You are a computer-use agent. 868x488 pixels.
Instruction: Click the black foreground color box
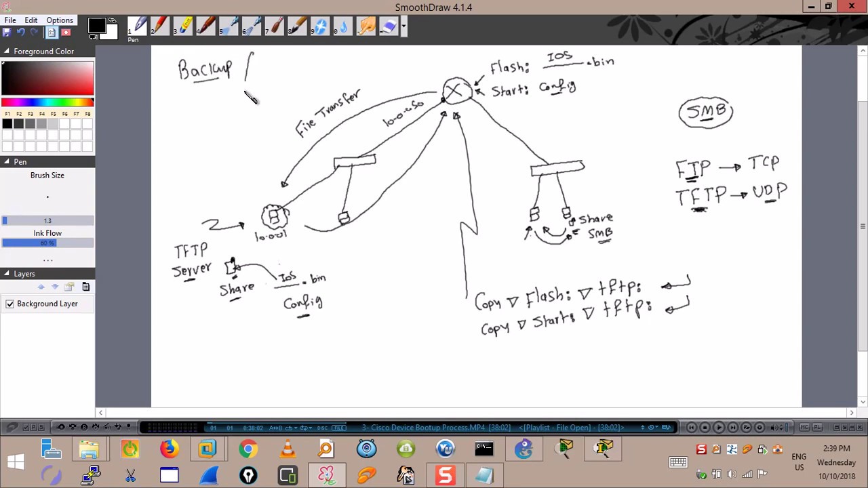pyautogui.click(x=97, y=25)
